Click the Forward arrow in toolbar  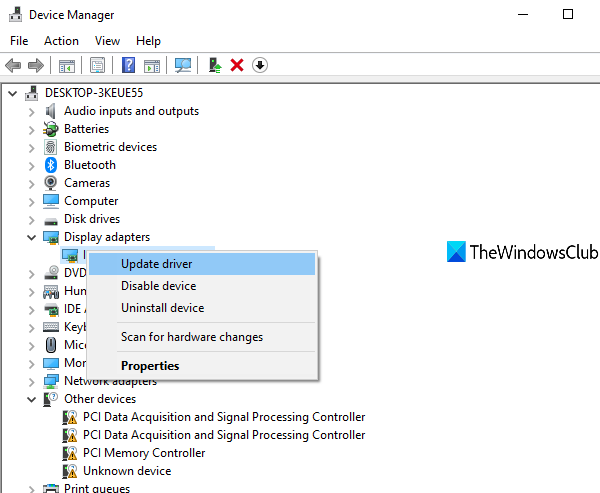click(x=36, y=65)
